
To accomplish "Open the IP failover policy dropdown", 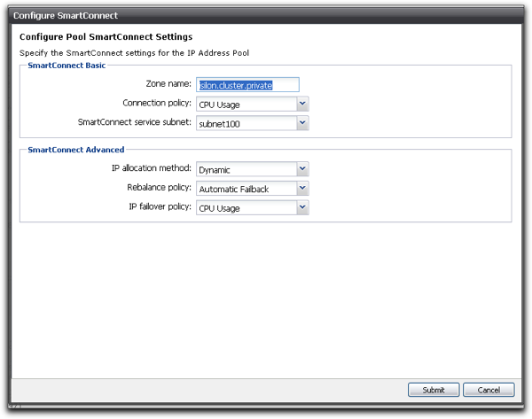I will click(x=253, y=208).
